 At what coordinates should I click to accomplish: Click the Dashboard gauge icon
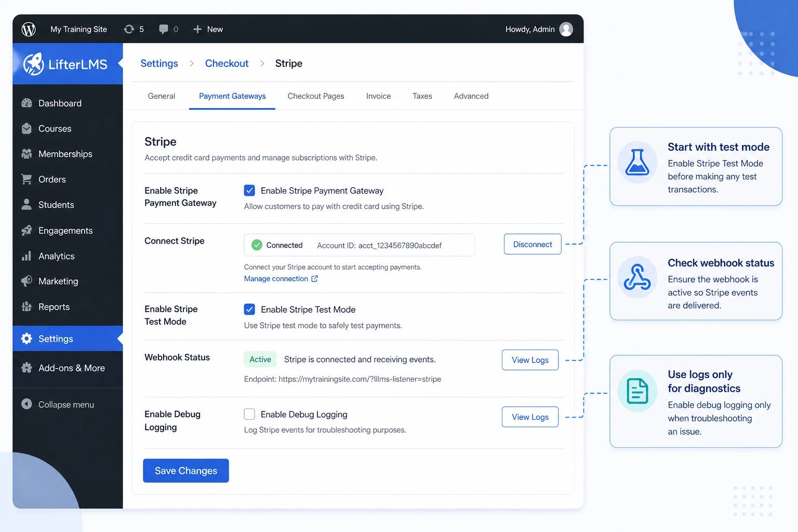click(26, 103)
